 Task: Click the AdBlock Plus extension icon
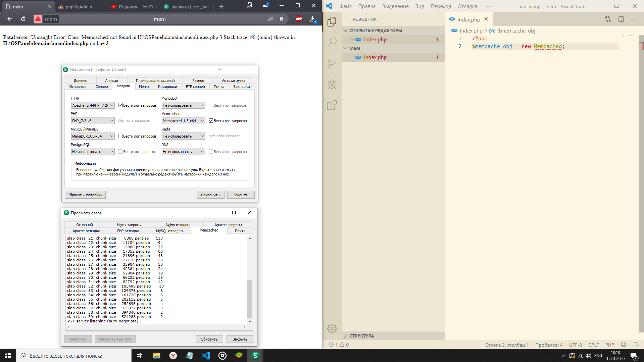pyautogui.click(x=299, y=19)
